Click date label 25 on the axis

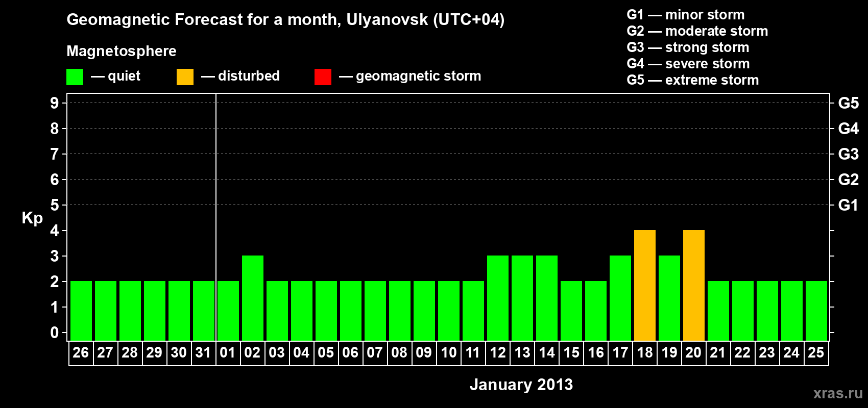[x=816, y=352]
